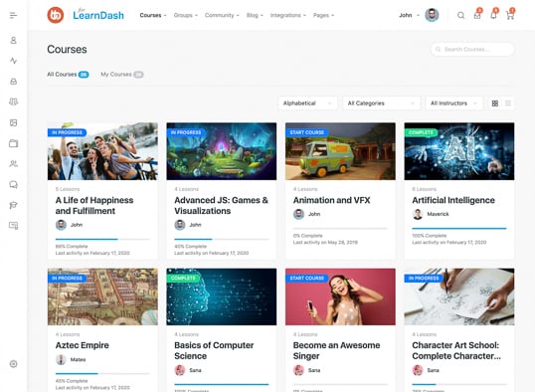Viewport: 535px width, 392px height.
Task: Open the Artificial Intelligence course title
Action: coord(453,200)
